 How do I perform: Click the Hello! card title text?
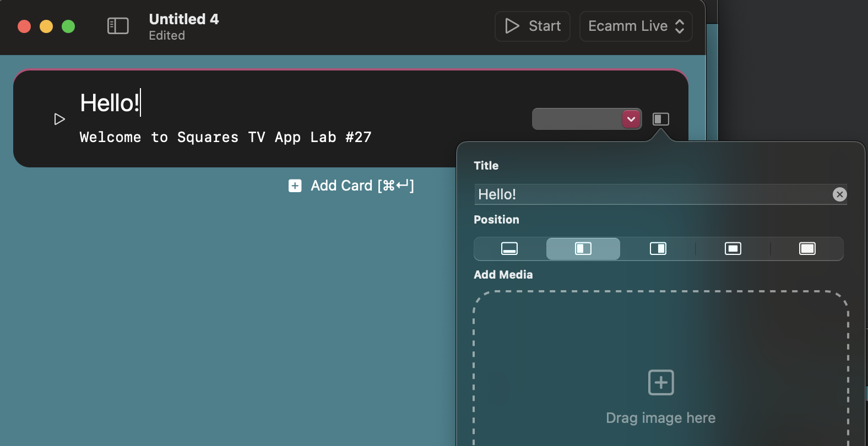pos(110,103)
